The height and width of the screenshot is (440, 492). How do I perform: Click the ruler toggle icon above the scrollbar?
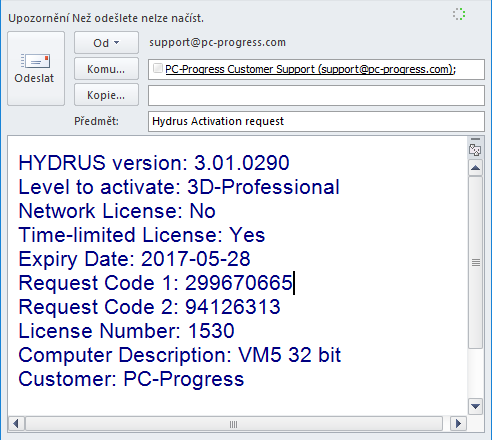tap(475, 150)
